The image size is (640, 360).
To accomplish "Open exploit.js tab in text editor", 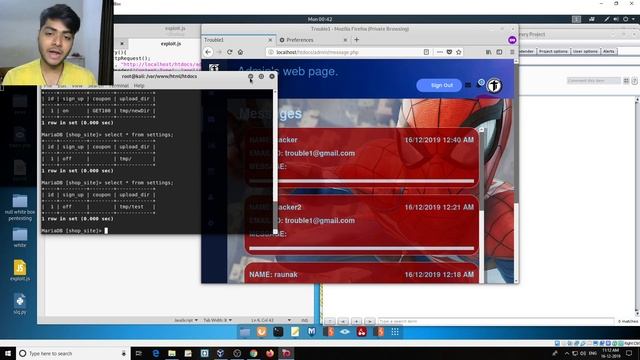I will tap(171, 44).
